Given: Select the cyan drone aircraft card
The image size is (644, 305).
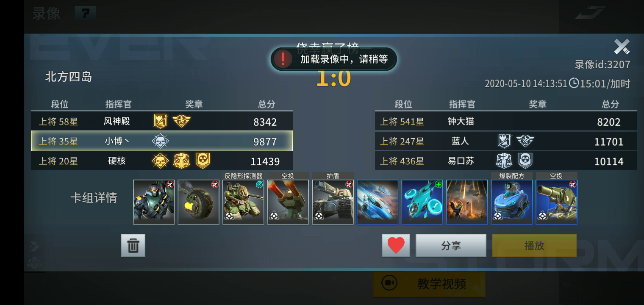Looking at the screenshot, I should (422, 202).
